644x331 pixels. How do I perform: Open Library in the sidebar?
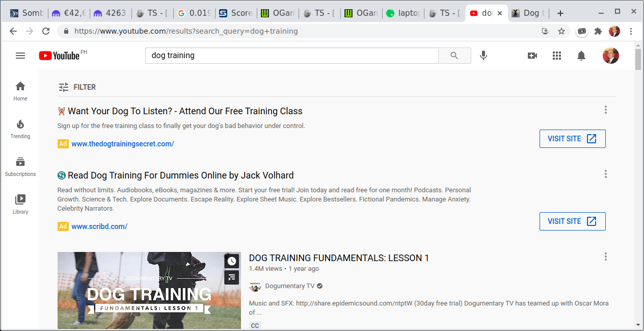[20, 204]
